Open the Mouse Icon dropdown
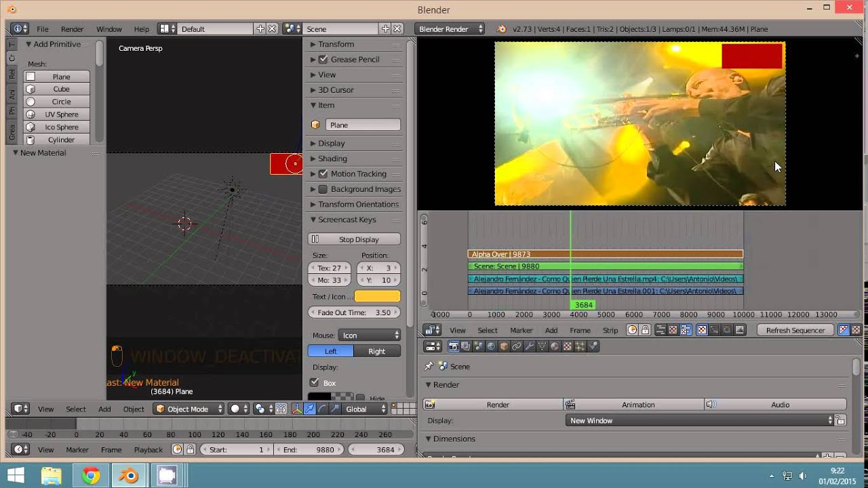868x488 pixels. (370, 335)
